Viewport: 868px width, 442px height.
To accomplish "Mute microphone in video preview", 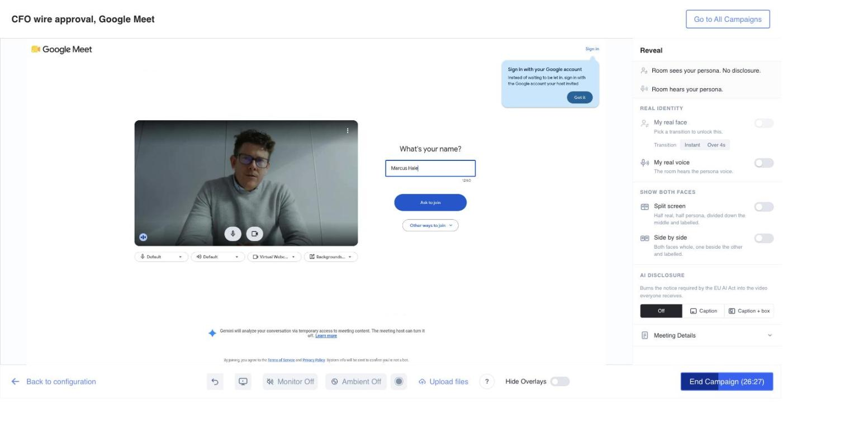I will 233,234.
